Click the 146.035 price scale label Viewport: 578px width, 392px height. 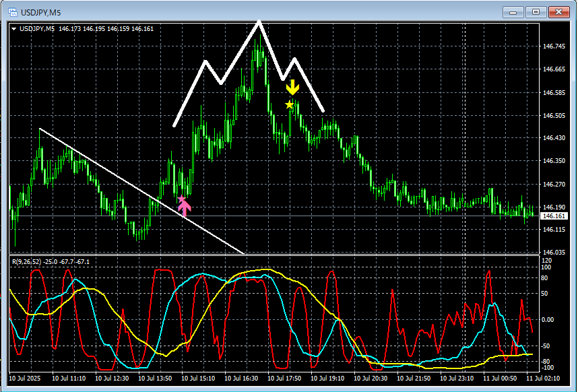coord(554,253)
